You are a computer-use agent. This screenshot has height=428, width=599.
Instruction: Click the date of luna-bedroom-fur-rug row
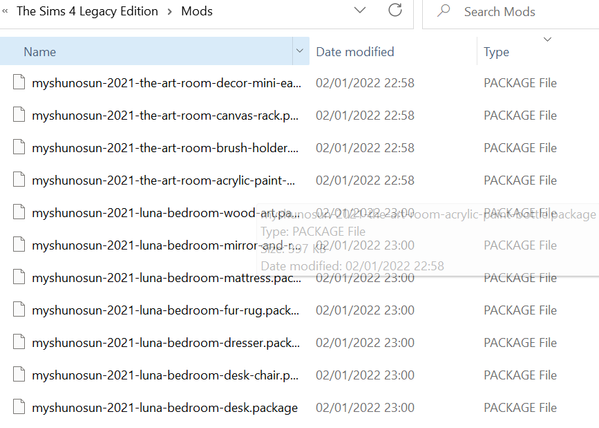(x=365, y=310)
